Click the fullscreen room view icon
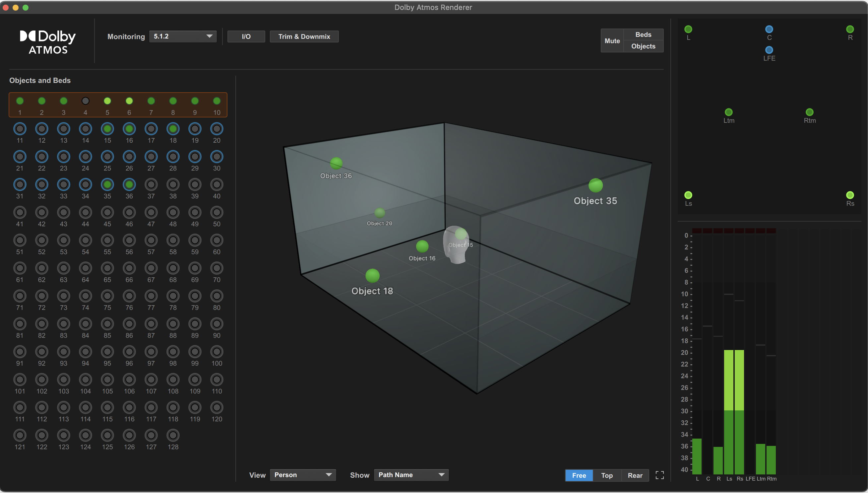868x493 pixels. pos(660,475)
